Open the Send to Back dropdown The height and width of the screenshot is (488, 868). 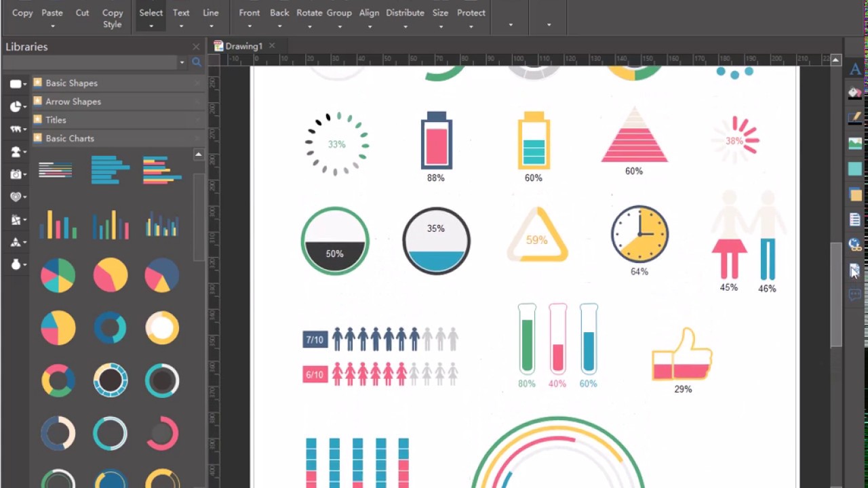pyautogui.click(x=279, y=26)
